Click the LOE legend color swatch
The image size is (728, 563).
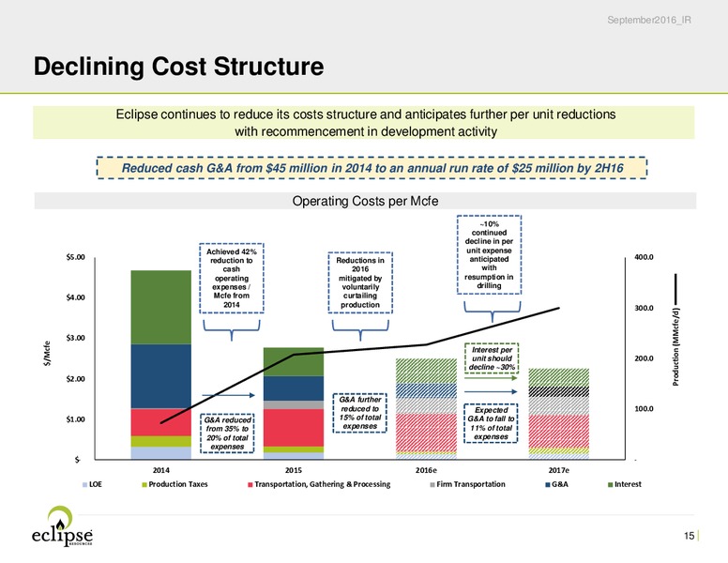pyautogui.click(x=85, y=484)
